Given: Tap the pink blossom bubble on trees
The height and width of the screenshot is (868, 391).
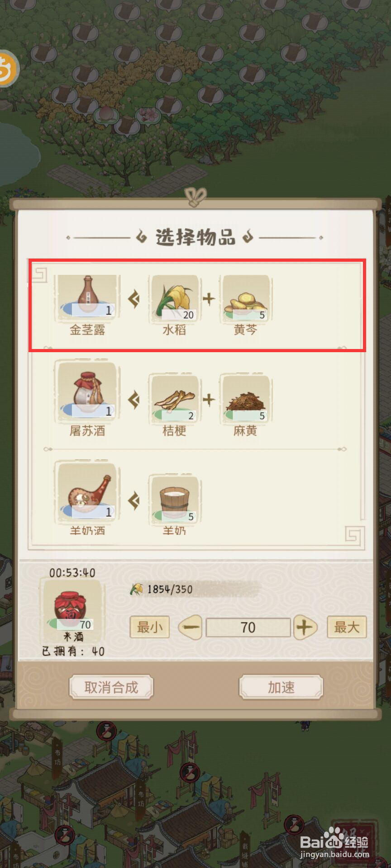Looking at the screenshot, I should tap(148, 114).
